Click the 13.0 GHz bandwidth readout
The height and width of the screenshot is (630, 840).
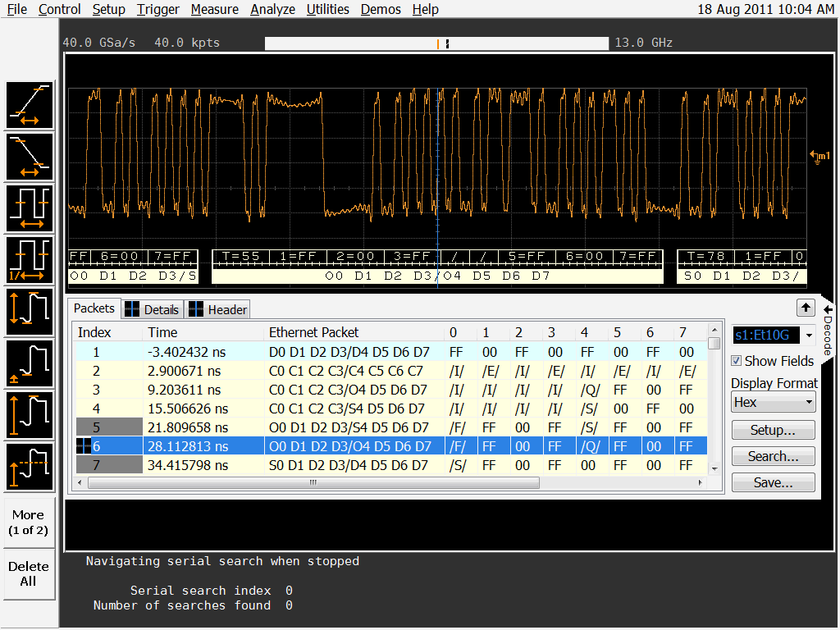tap(643, 43)
